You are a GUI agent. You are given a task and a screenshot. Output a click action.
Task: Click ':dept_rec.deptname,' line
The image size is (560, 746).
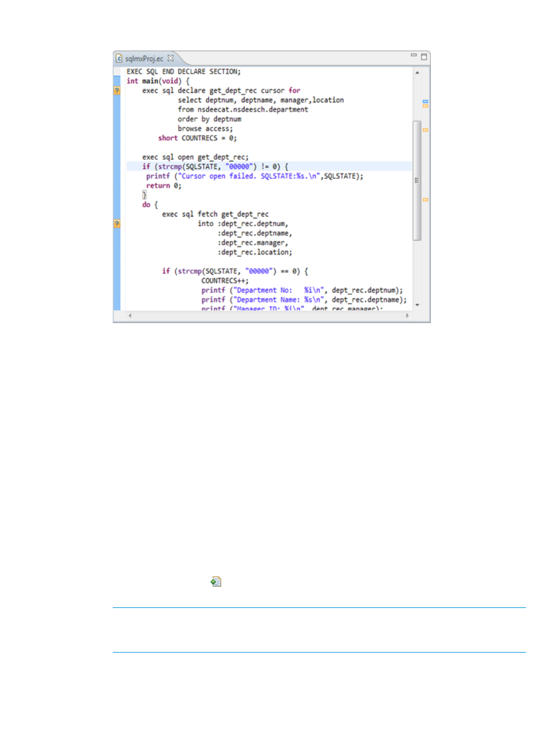(x=255, y=233)
